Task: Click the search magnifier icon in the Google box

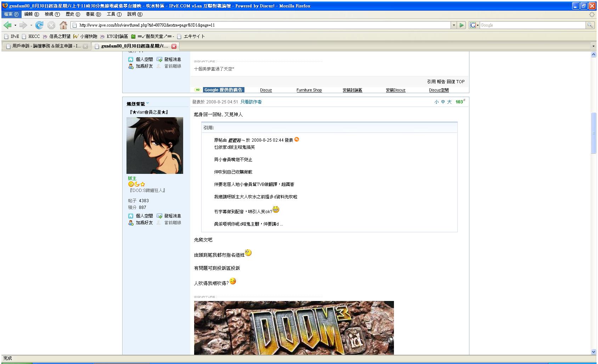Action: 590,25
